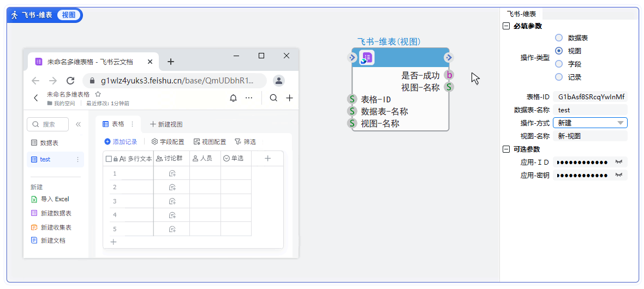The image size is (644, 289).
Task: Click 新建视图 to add a view
Action: [x=166, y=124]
